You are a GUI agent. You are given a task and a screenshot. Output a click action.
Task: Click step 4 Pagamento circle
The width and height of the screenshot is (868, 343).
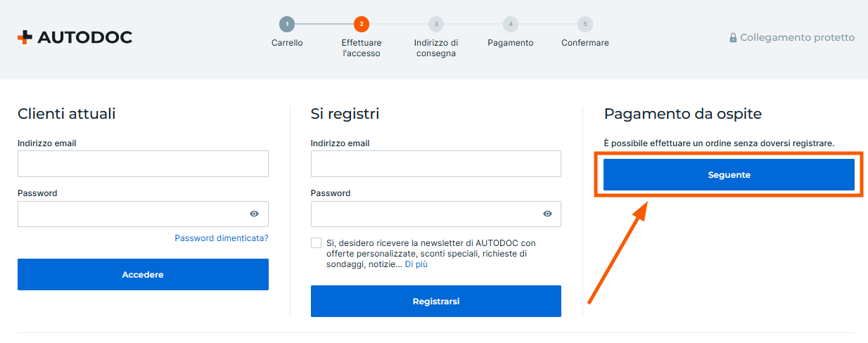click(511, 24)
